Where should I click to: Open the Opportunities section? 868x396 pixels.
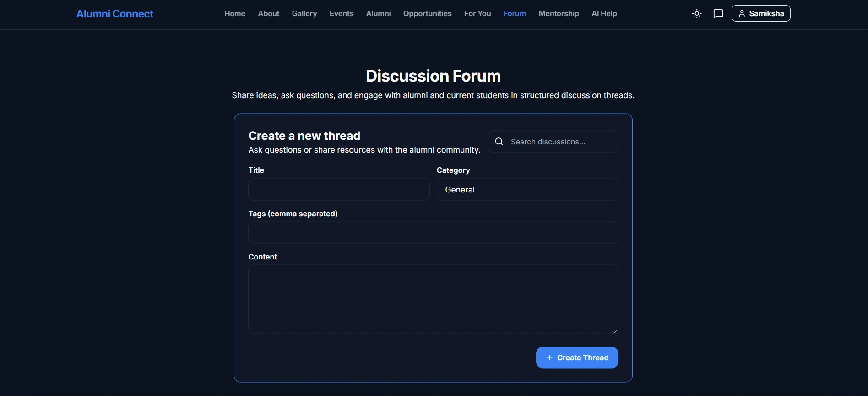[427, 14]
